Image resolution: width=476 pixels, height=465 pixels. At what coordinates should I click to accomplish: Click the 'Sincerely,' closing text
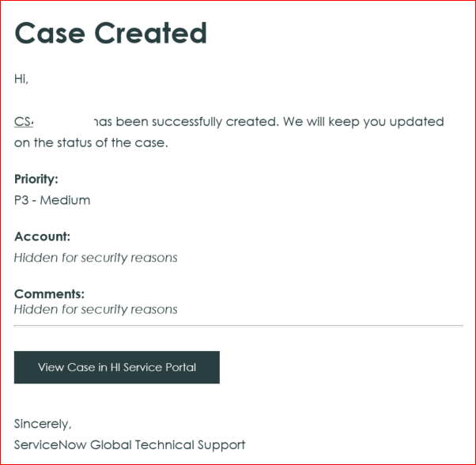[43, 424]
